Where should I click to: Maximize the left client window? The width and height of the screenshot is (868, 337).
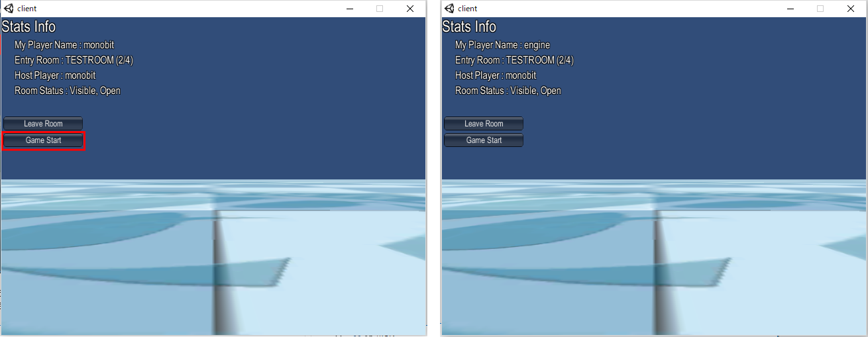pyautogui.click(x=380, y=9)
